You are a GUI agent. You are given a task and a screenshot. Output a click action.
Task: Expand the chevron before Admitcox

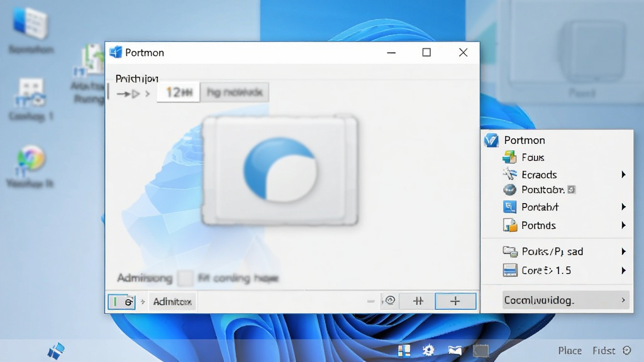pyautogui.click(x=143, y=302)
